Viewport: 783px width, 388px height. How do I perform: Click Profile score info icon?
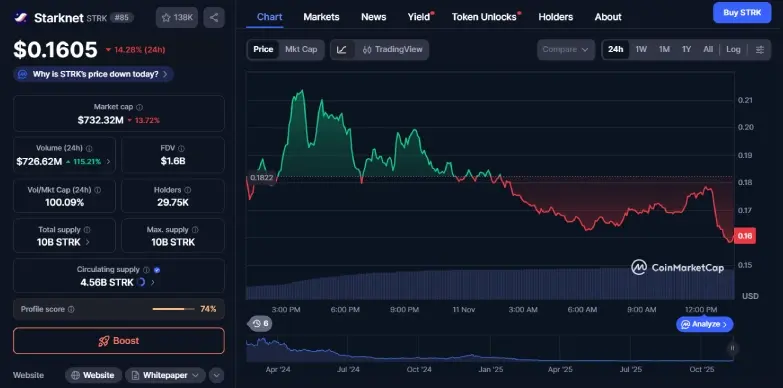pyautogui.click(x=71, y=309)
